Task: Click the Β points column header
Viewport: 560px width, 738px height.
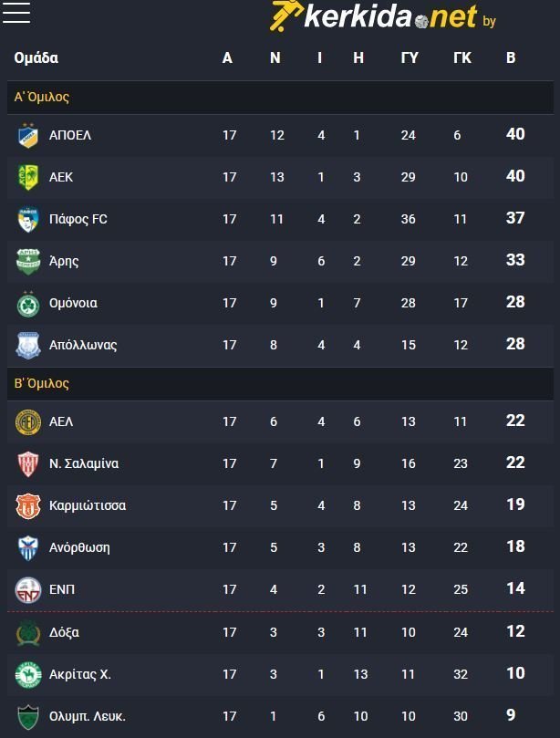Action: [511, 57]
